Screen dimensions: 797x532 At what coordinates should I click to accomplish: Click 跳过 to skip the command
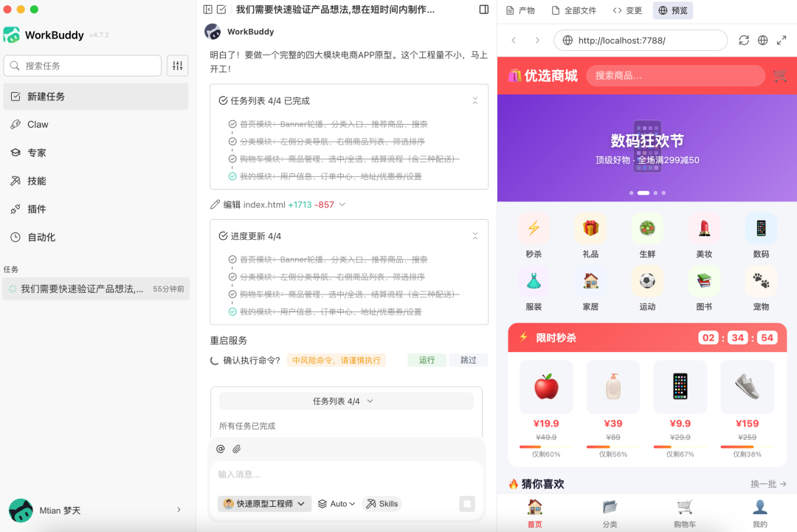tap(469, 360)
